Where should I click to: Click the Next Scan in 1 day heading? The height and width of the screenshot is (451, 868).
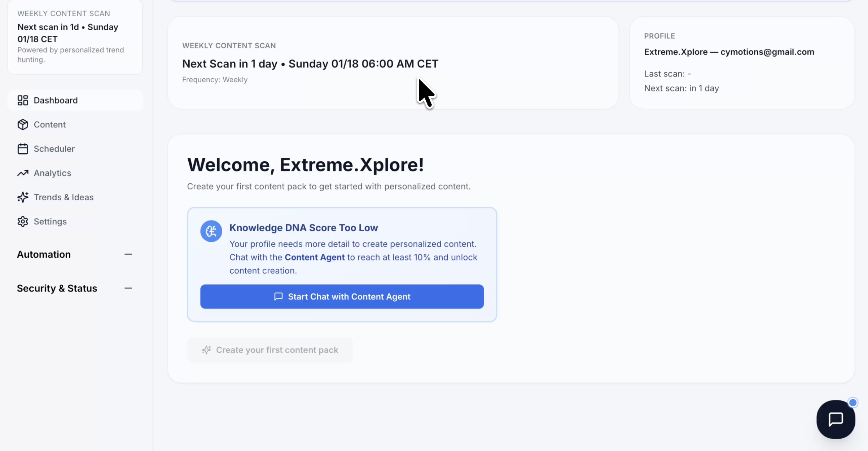[310, 64]
